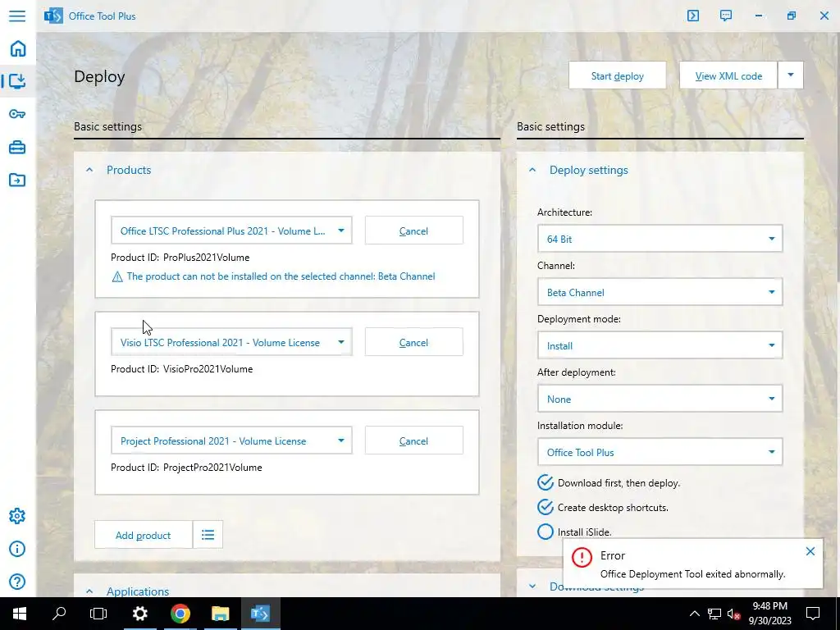Open the feedback chat icon in title bar

click(x=726, y=16)
